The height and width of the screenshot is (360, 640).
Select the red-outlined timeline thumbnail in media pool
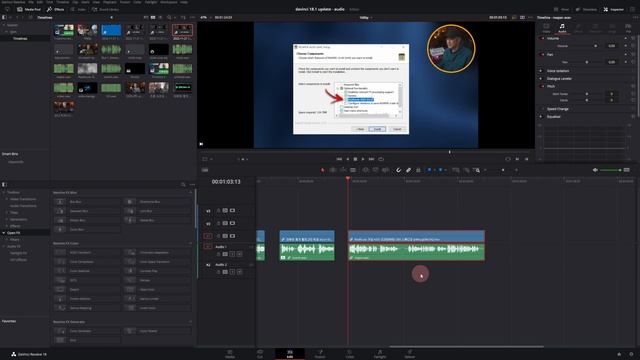coord(182,30)
